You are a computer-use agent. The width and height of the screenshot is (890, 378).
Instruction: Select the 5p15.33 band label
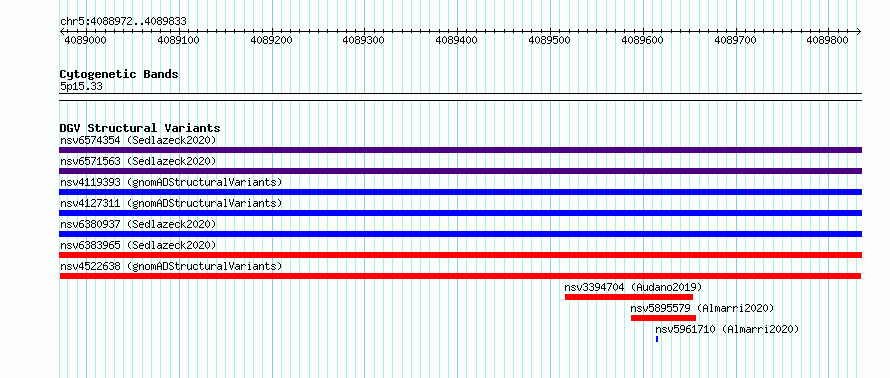[81, 87]
